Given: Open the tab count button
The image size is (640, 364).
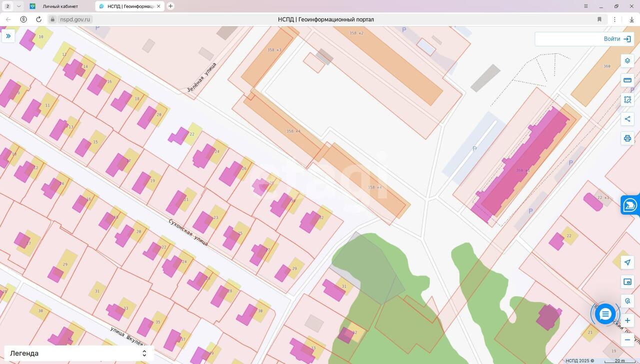Looking at the screenshot, I should (x=7, y=6).
